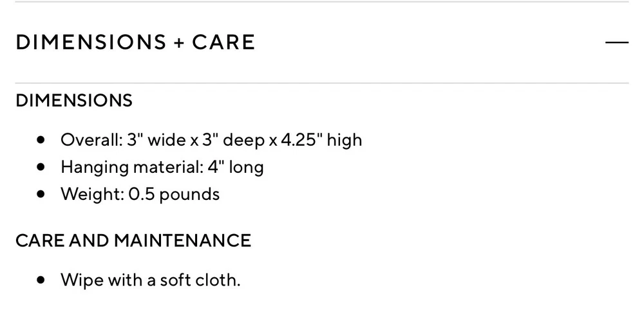644x325 pixels.
Task: Click the Weight: 0.5 pounds line
Action: pos(140,194)
